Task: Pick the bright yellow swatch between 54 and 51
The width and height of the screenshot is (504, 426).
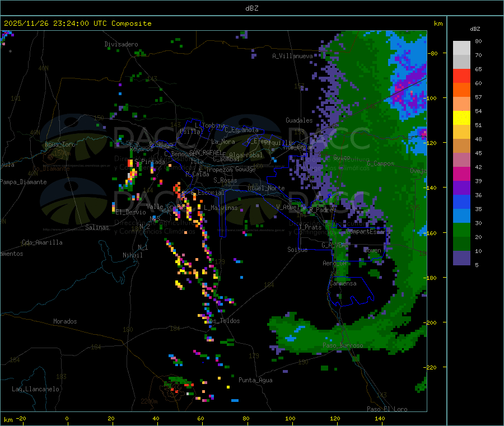Action: coord(461,118)
